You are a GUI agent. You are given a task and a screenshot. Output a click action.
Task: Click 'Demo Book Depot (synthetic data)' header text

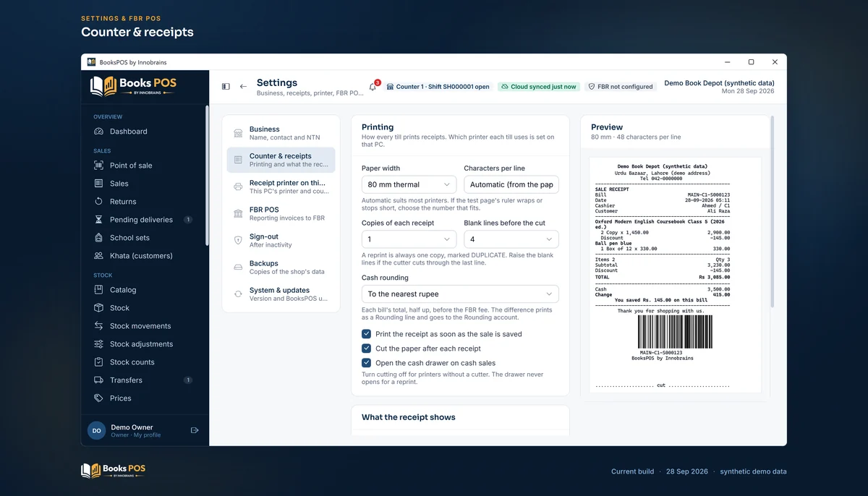719,83
